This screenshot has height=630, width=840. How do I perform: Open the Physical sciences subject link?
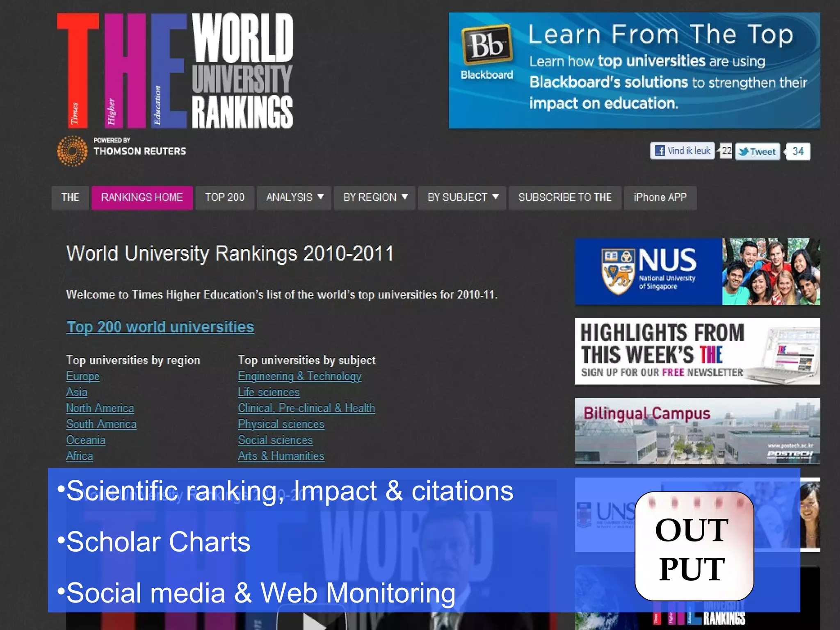tap(281, 424)
